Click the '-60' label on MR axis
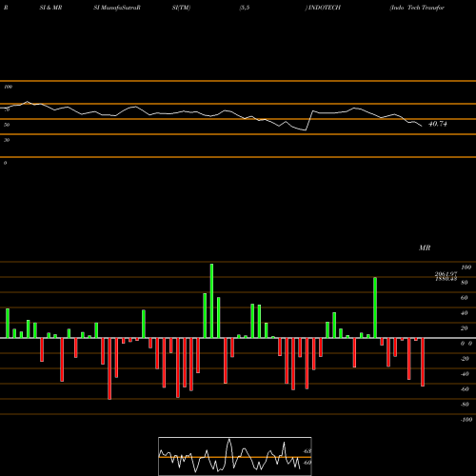Screen dimensions: 476x476 pos(465,389)
